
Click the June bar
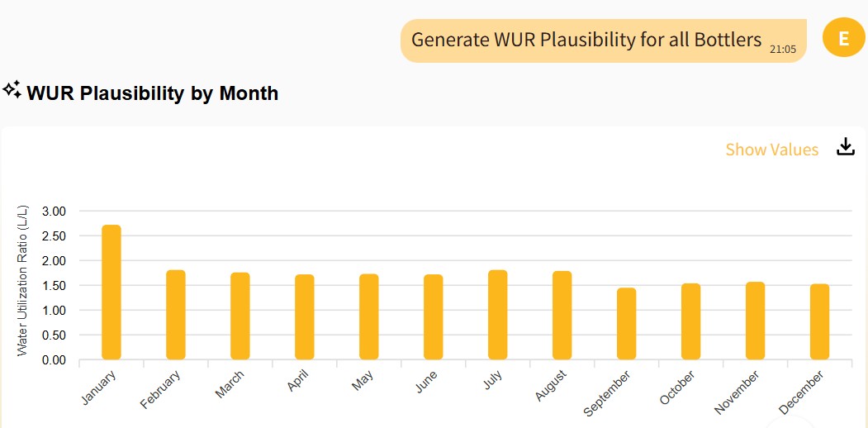(x=434, y=316)
